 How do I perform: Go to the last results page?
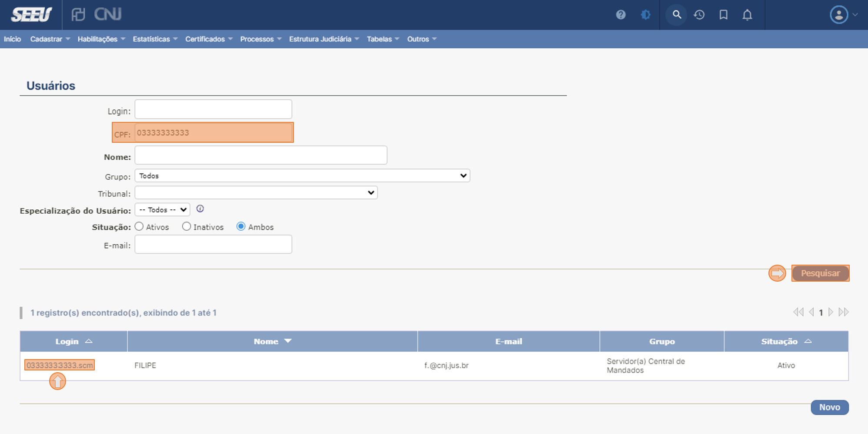[x=844, y=312]
